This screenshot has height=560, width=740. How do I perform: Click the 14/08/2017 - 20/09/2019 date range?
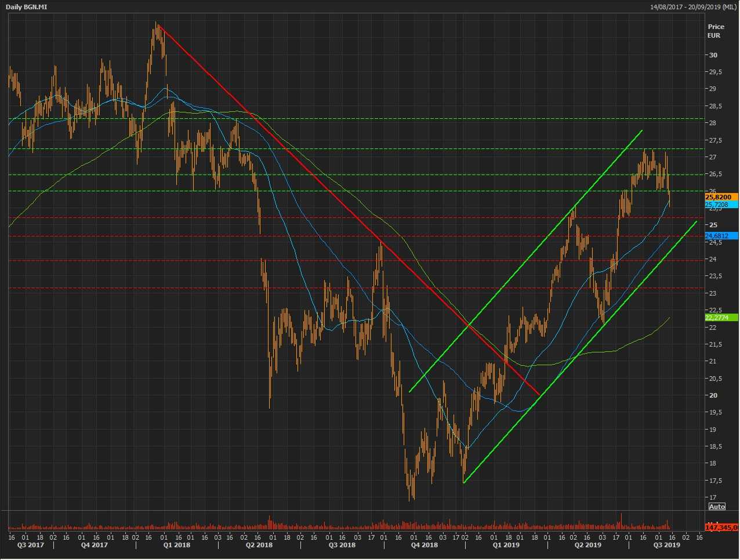click(x=693, y=7)
